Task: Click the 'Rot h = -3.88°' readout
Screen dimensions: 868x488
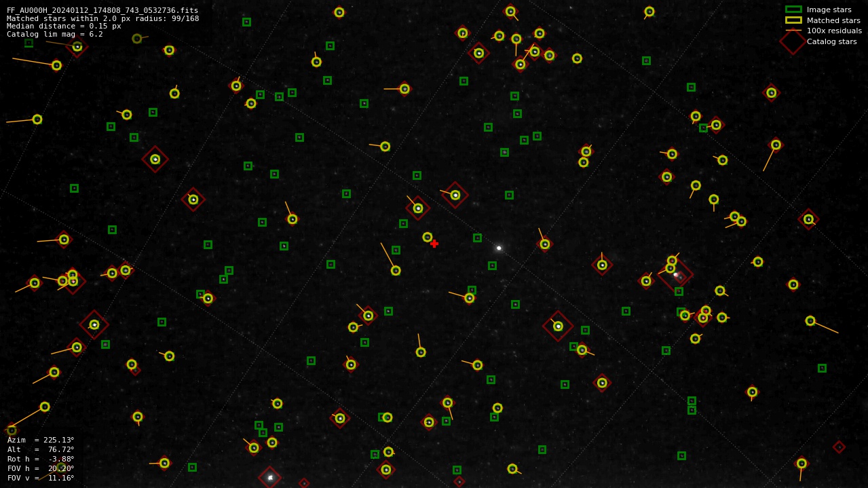Action: click(41, 459)
